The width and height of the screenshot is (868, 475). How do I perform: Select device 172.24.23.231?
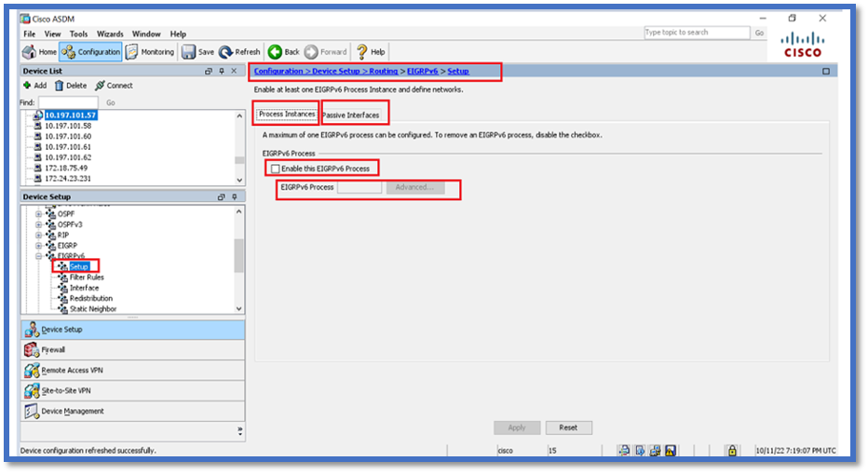pos(68,178)
